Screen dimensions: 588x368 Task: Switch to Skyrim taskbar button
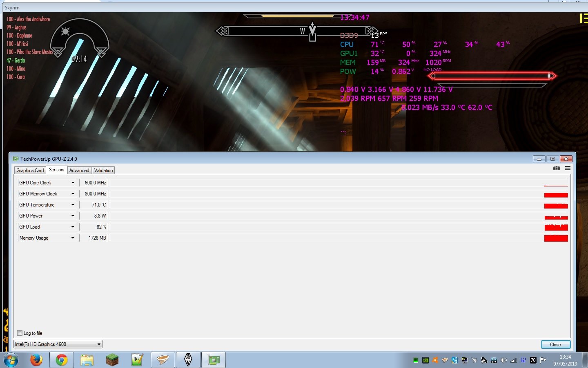click(188, 360)
